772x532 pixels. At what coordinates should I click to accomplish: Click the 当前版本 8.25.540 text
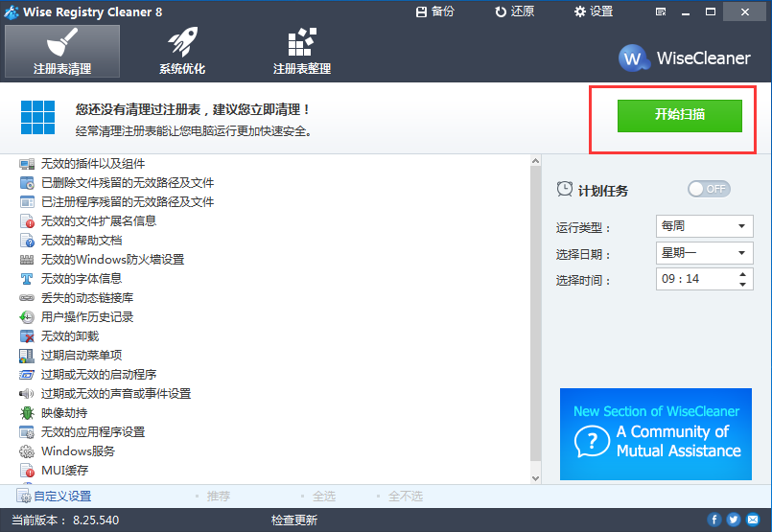click(65, 520)
